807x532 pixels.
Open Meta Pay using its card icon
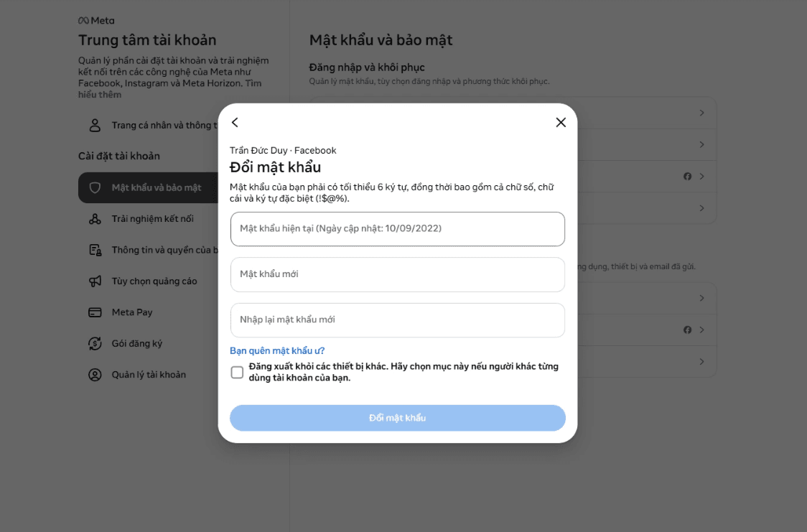pyautogui.click(x=94, y=312)
